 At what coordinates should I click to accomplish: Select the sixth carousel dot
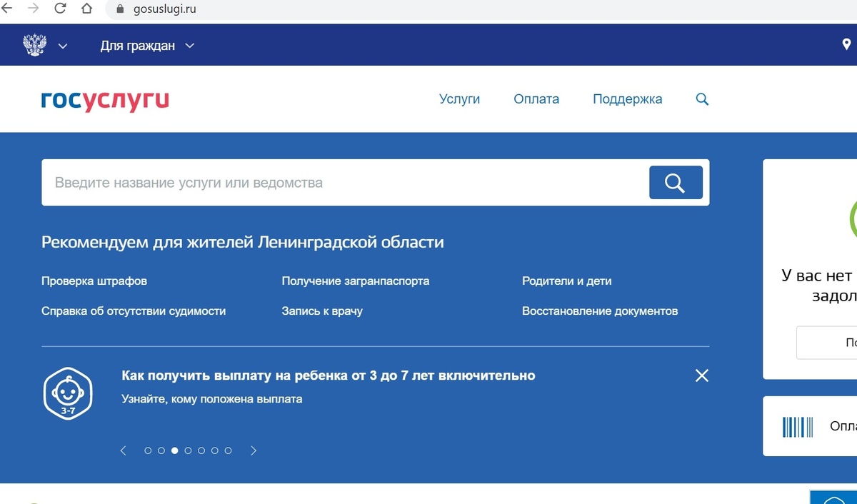(x=215, y=450)
